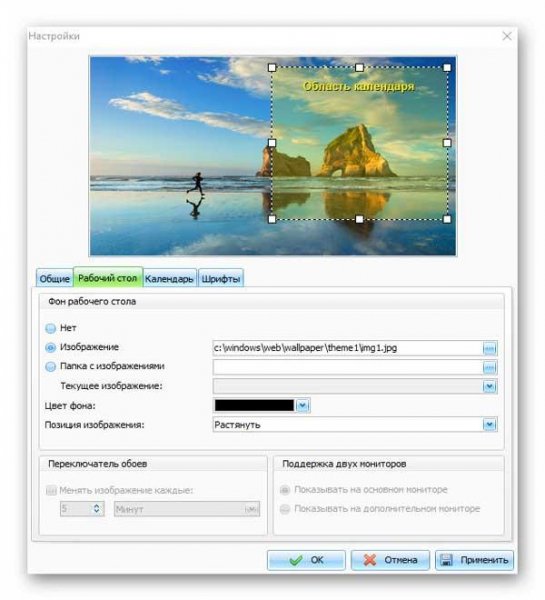545x600 pixels.
Task: Click the bottom-left calendar area handle
Action: click(x=272, y=219)
